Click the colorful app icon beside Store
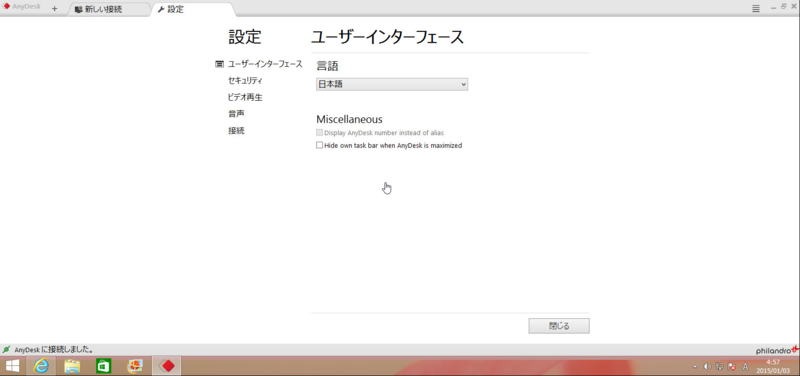This screenshot has height=376, width=800. click(135, 366)
